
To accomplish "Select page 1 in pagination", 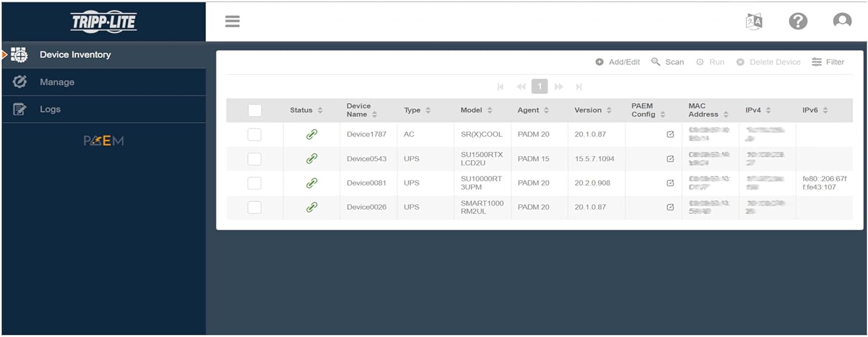I will [x=539, y=87].
